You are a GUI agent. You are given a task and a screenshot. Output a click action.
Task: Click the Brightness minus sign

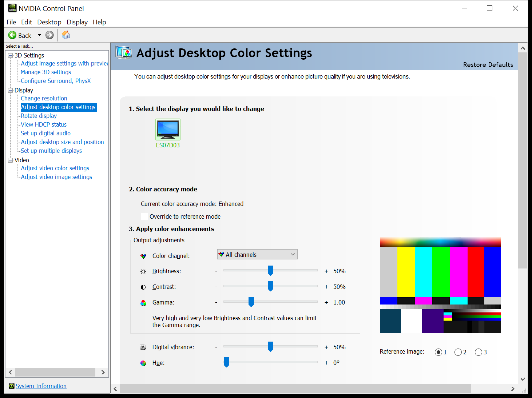coord(216,271)
